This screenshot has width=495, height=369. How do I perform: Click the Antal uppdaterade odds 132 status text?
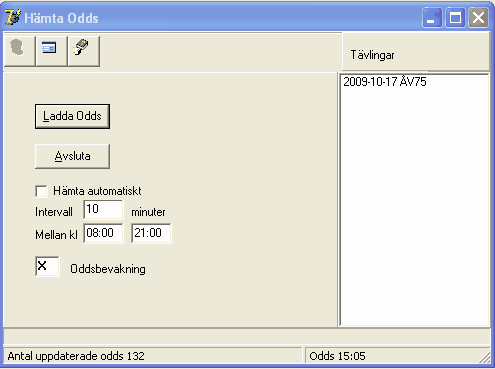pyautogui.click(x=76, y=356)
